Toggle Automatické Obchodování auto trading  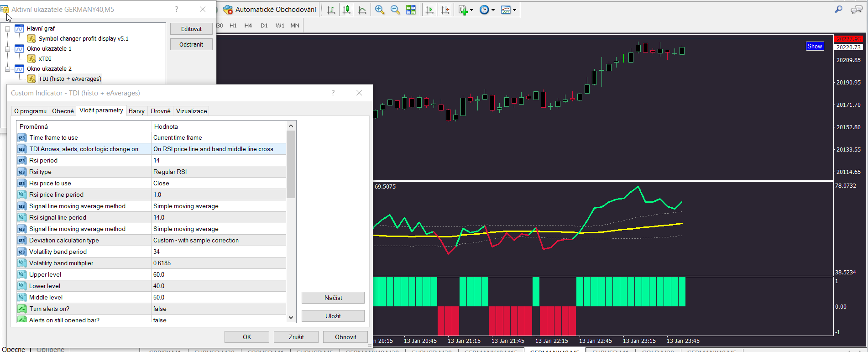pos(270,10)
